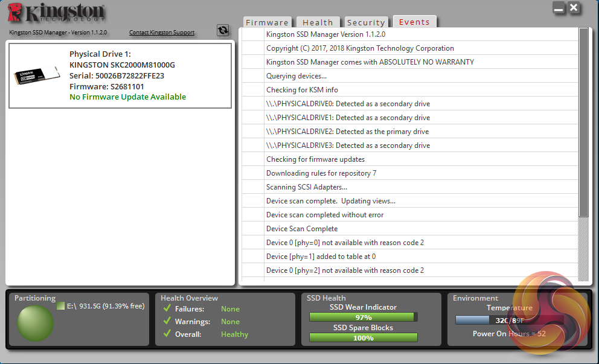Click the Kingston Technology logo

tap(56, 13)
